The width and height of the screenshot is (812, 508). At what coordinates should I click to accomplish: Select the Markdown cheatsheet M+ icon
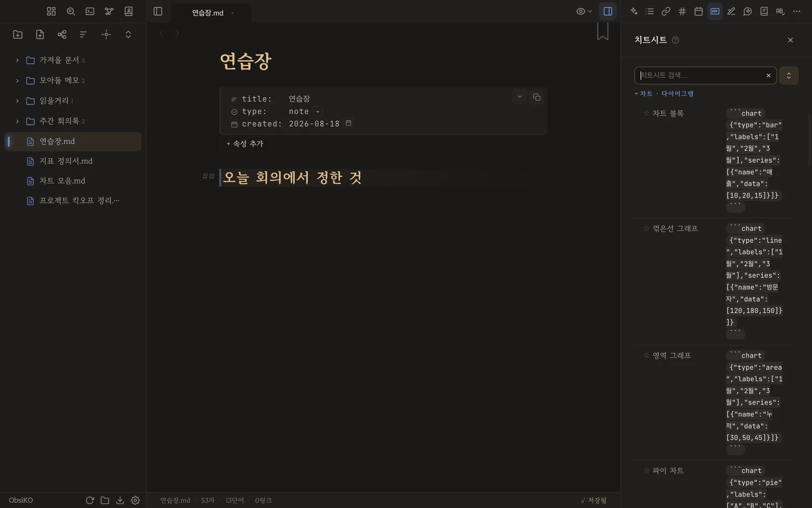coord(715,11)
